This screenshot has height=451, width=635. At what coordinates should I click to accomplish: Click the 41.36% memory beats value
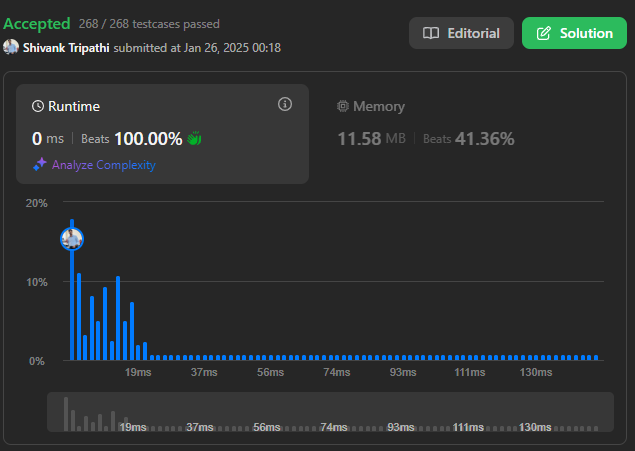click(485, 139)
